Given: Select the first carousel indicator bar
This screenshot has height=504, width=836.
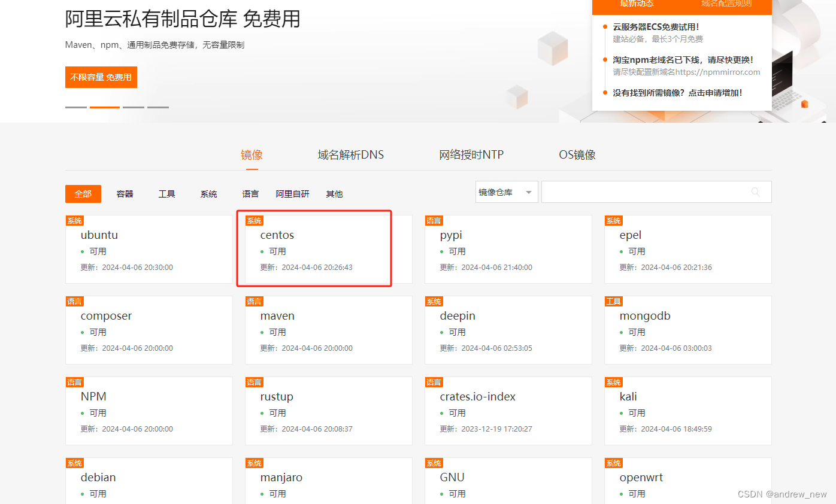Looking at the screenshot, I should click(76, 107).
